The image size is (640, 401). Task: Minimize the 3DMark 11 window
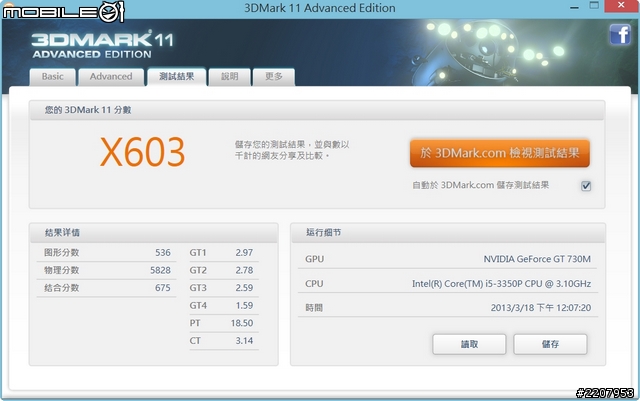click(x=574, y=7)
